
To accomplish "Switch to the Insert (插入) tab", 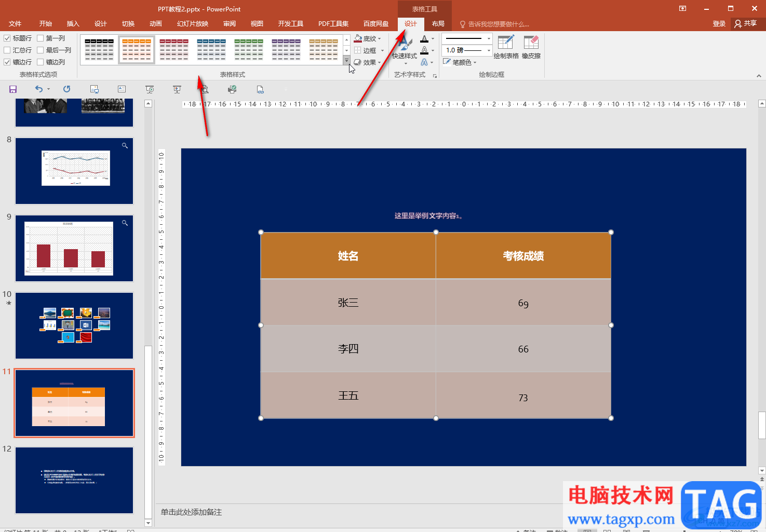I will pyautogui.click(x=73, y=24).
